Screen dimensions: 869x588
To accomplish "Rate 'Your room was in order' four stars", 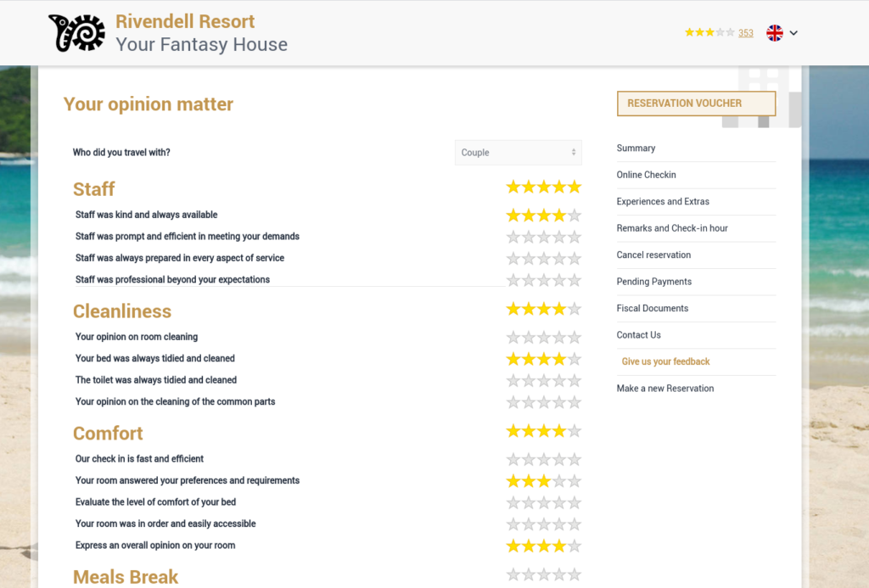I will [558, 524].
